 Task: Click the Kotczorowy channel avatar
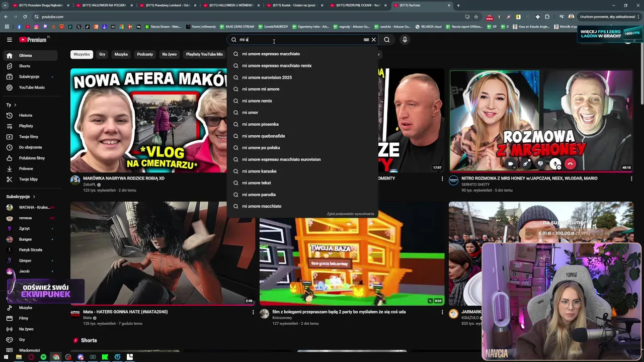[x=264, y=314]
